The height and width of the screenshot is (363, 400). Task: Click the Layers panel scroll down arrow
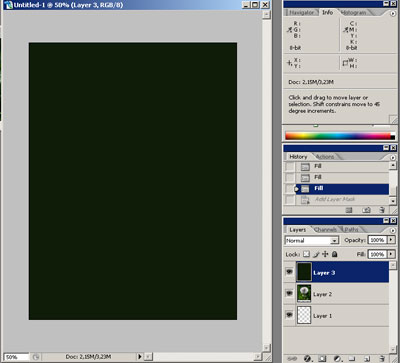coord(393,350)
